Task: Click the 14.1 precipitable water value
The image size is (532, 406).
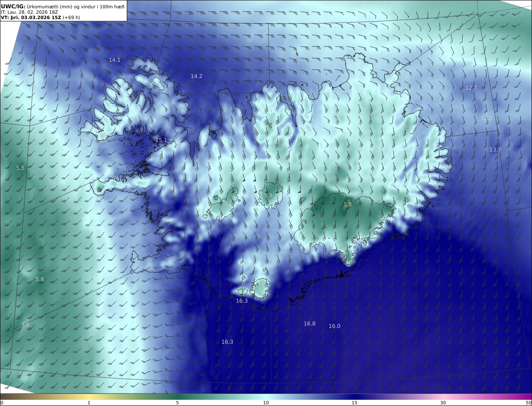Action: [x=115, y=60]
